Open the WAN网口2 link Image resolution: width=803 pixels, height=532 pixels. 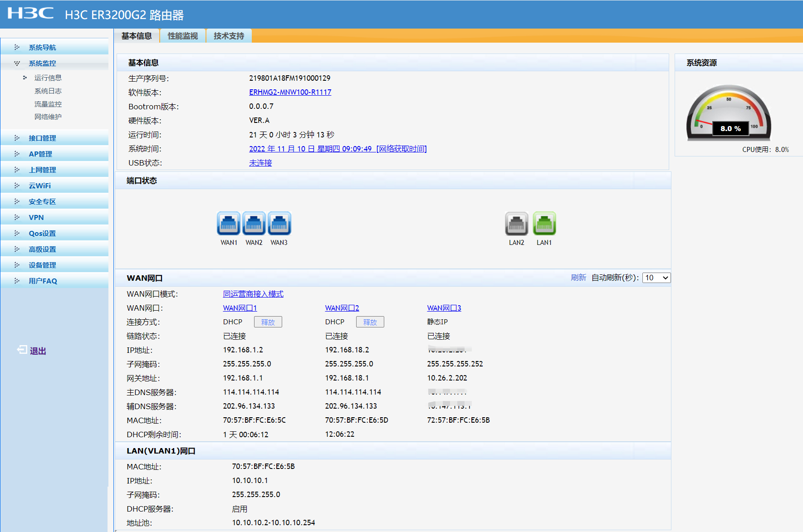(x=342, y=308)
